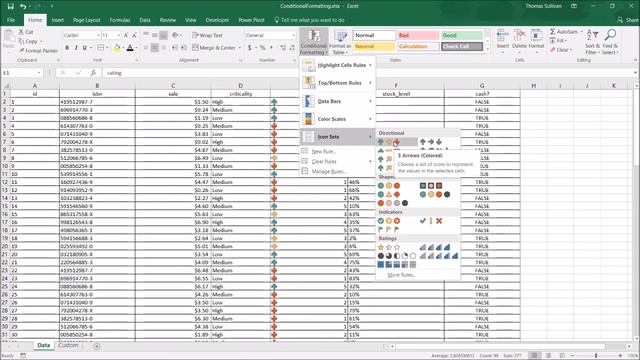Select the 5 Quarters pie rating set
The image size is (640, 360).
point(397,256)
